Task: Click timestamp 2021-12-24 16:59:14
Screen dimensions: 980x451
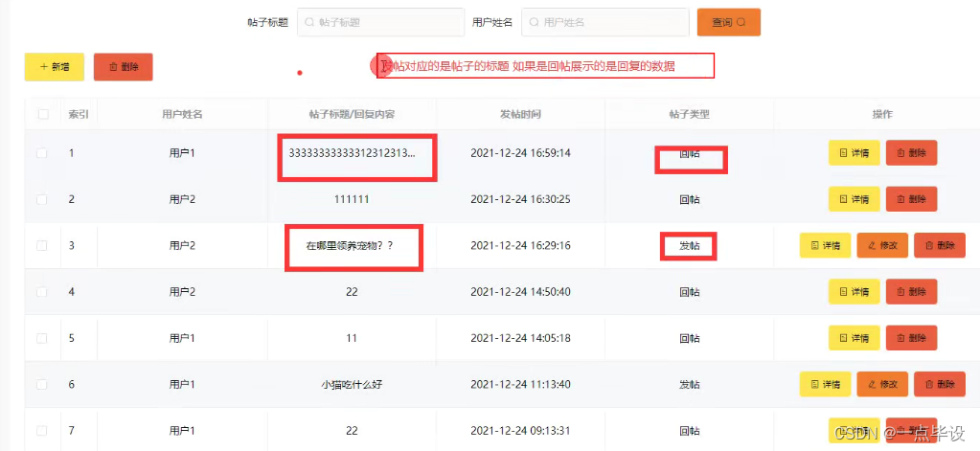Action: 520,153
